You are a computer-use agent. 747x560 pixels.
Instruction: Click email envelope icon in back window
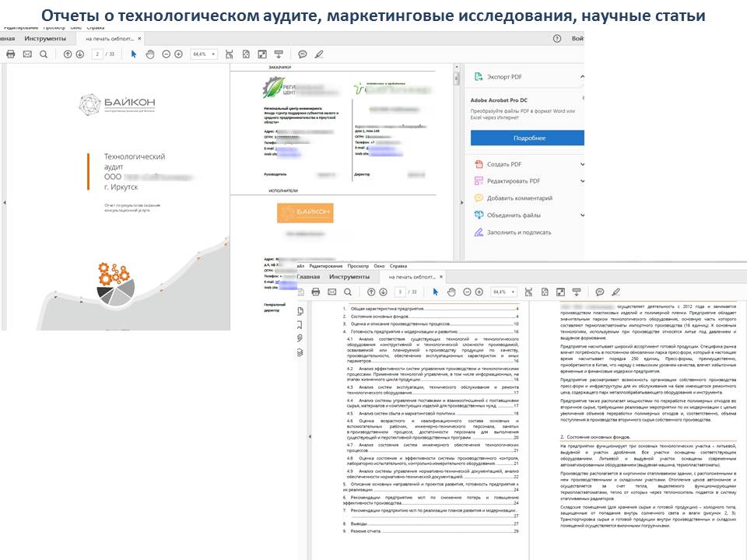tap(27, 54)
